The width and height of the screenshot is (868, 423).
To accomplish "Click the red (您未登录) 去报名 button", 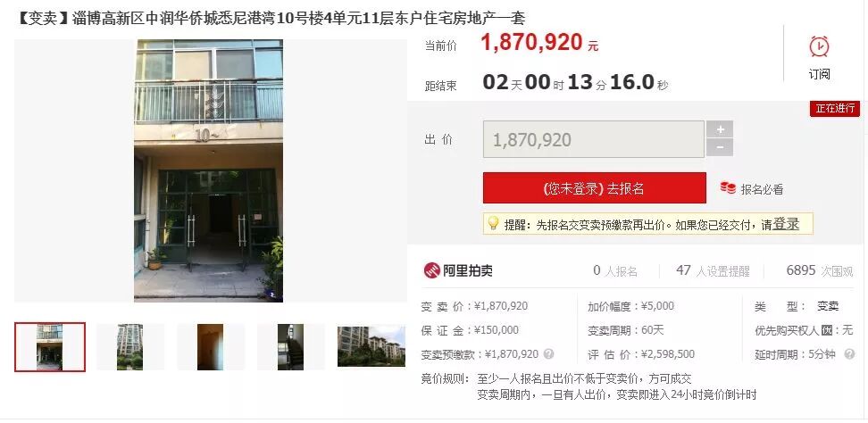I will 595,188.
